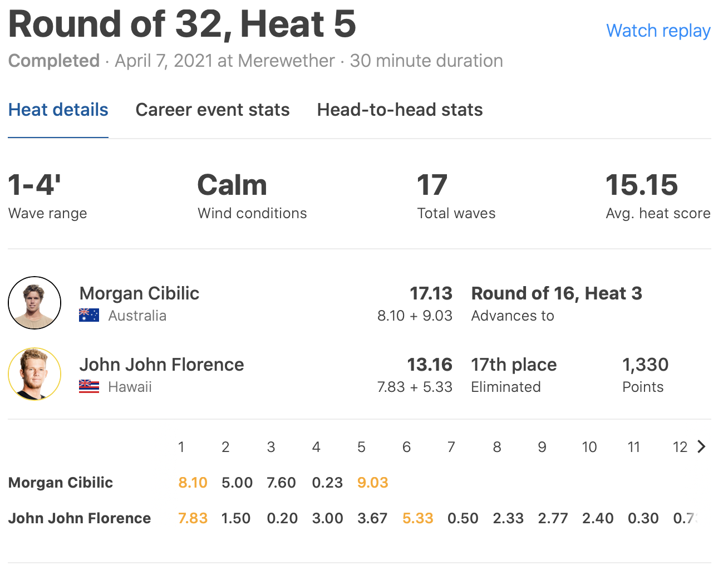Click the Australia flag icon

pos(89,316)
